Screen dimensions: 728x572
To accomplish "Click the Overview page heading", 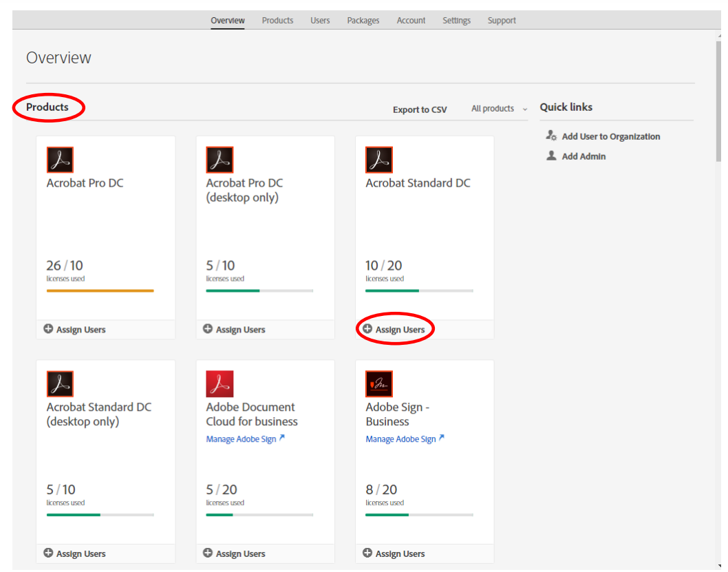I will [58, 58].
